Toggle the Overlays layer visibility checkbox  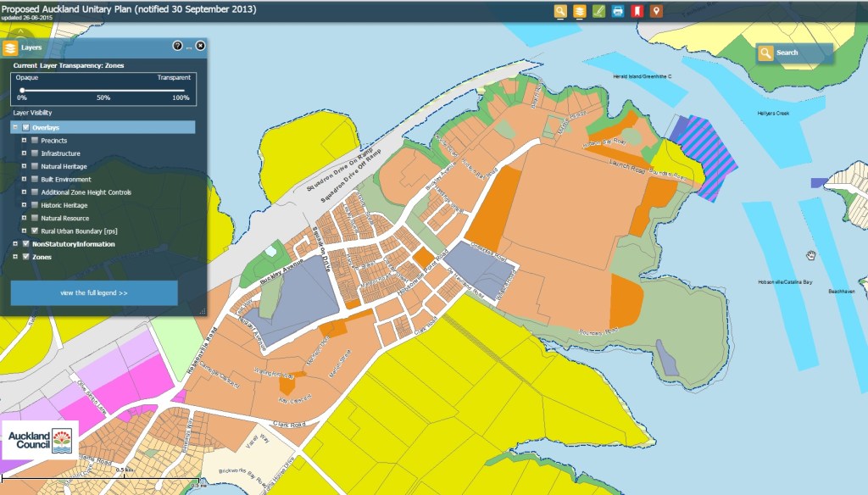coord(25,127)
